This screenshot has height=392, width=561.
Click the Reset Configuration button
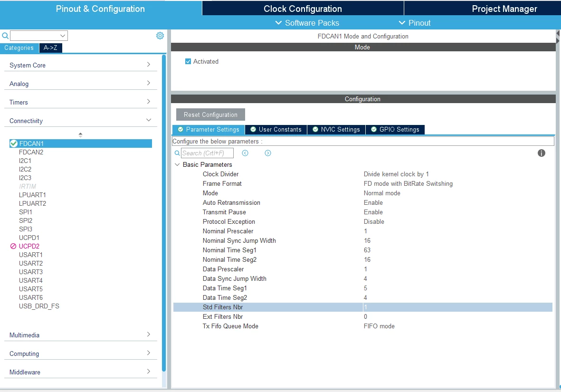pyautogui.click(x=211, y=115)
